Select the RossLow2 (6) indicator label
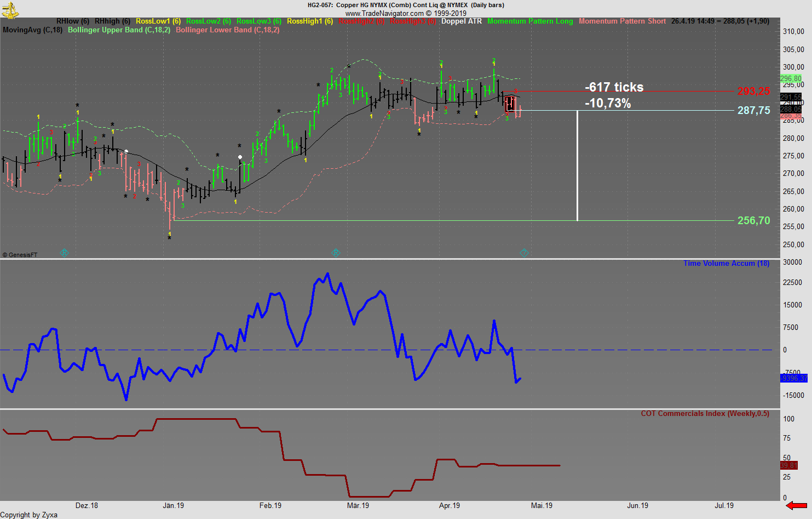812x519 pixels. pos(209,21)
